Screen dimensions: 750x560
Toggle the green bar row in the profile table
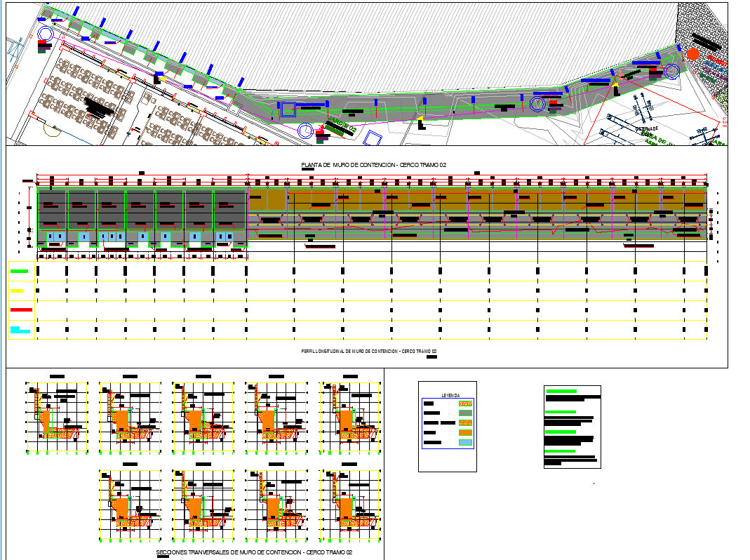coord(20,271)
